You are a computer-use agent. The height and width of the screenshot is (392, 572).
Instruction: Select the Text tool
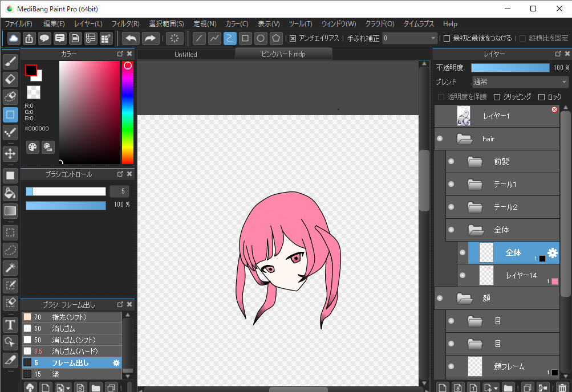pyautogui.click(x=10, y=325)
